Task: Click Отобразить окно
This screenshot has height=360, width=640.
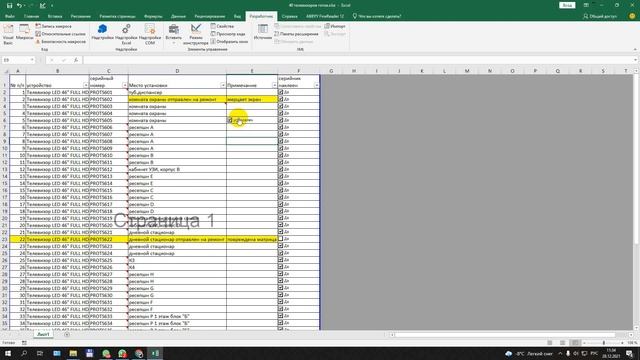Action: pyautogui.click(x=229, y=42)
